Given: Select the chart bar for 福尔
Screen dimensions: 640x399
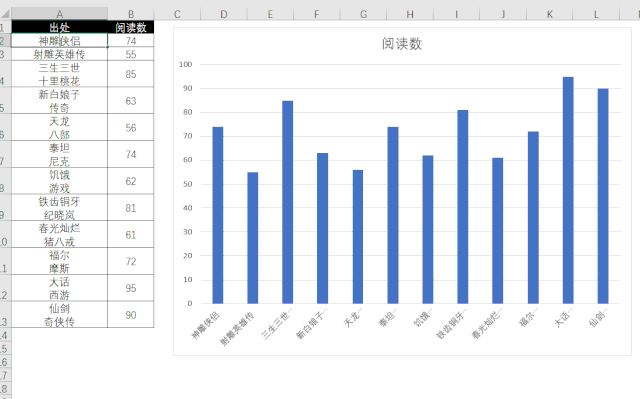Looking at the screenshot, I should click(x=533, y=217).
